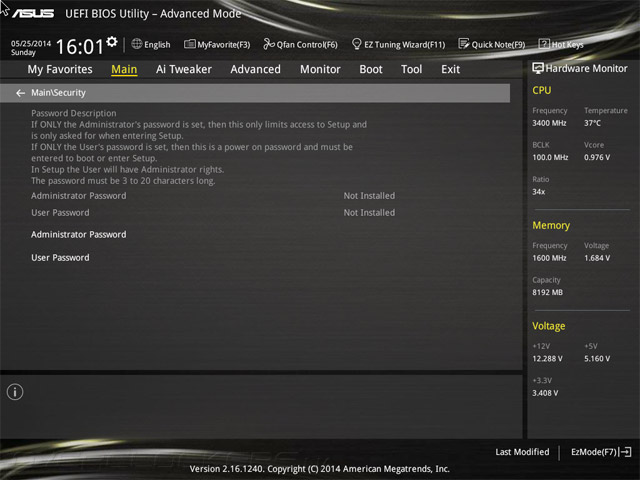
Task: View Last Modified settings
Action: point(522,452)
